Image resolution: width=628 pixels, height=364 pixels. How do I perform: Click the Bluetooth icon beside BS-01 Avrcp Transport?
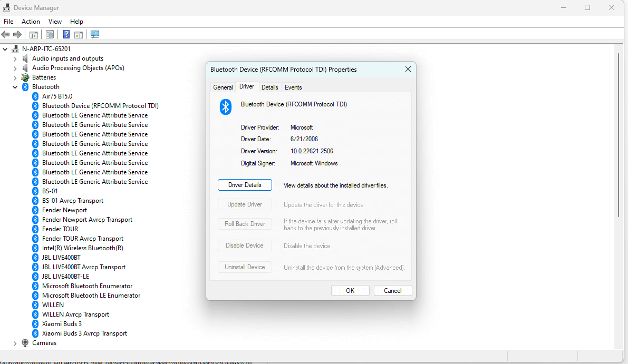35,201
